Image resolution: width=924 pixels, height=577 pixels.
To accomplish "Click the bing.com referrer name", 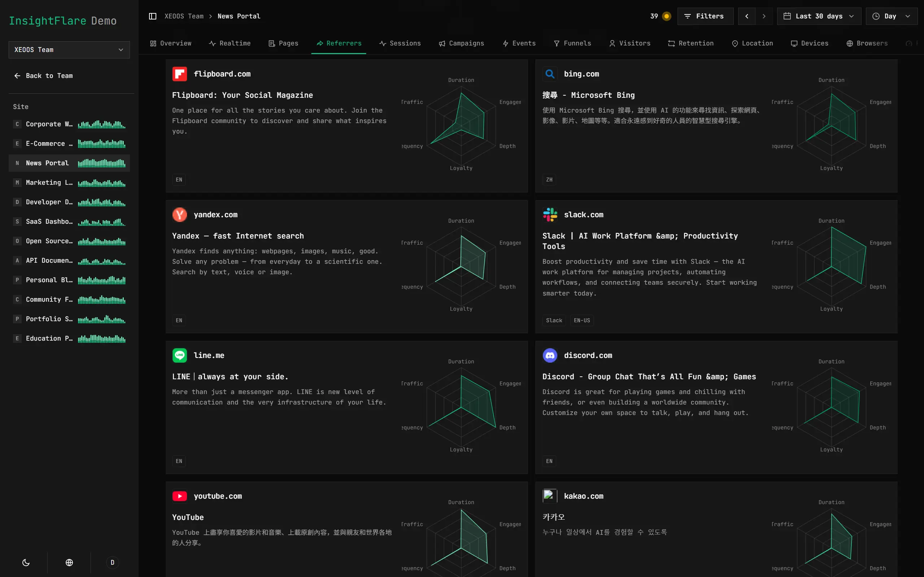I will point(581,74).
